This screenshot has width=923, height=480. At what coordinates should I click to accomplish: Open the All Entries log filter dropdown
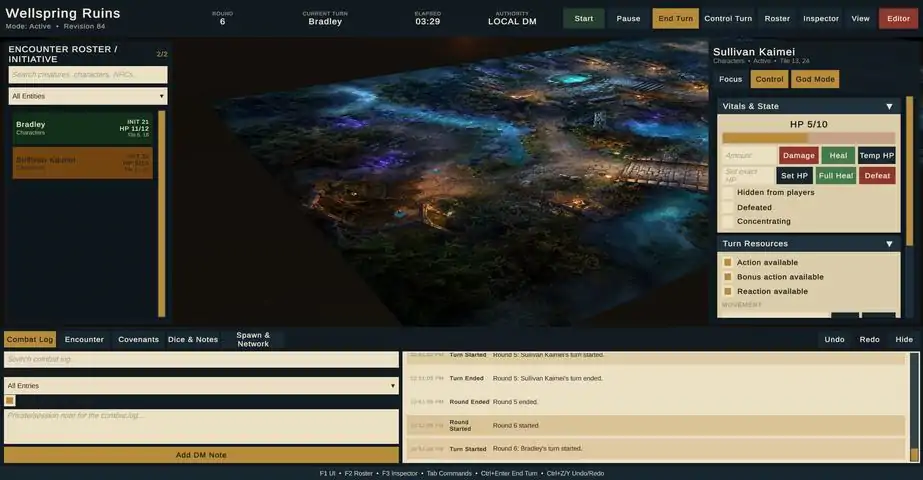pyautogui.click(x=201, y=386)
